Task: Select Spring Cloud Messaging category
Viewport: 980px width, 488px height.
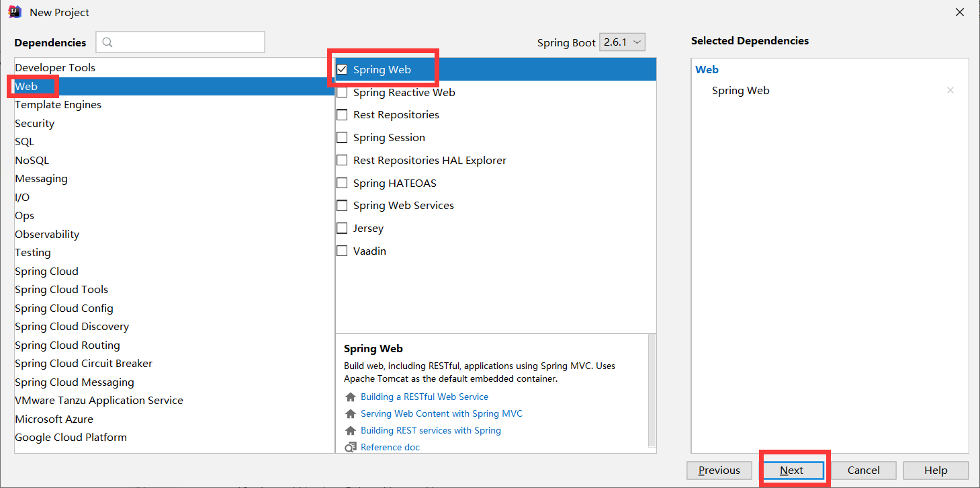Action: [x=175, y=382]
